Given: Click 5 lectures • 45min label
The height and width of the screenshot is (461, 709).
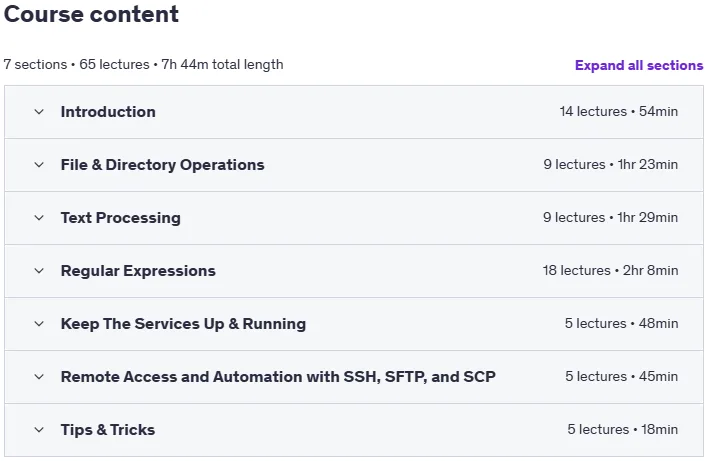Looking at the screenshot, I should coord(621,376).
